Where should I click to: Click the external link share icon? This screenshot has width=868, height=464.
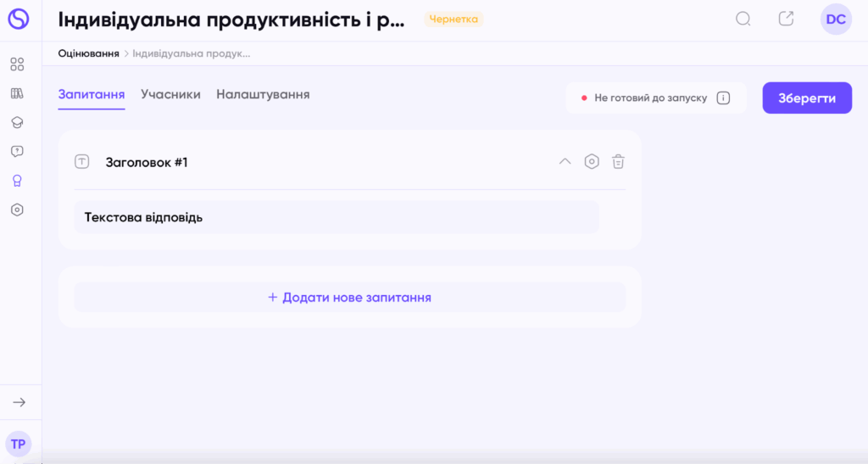[x=787, y=19]
